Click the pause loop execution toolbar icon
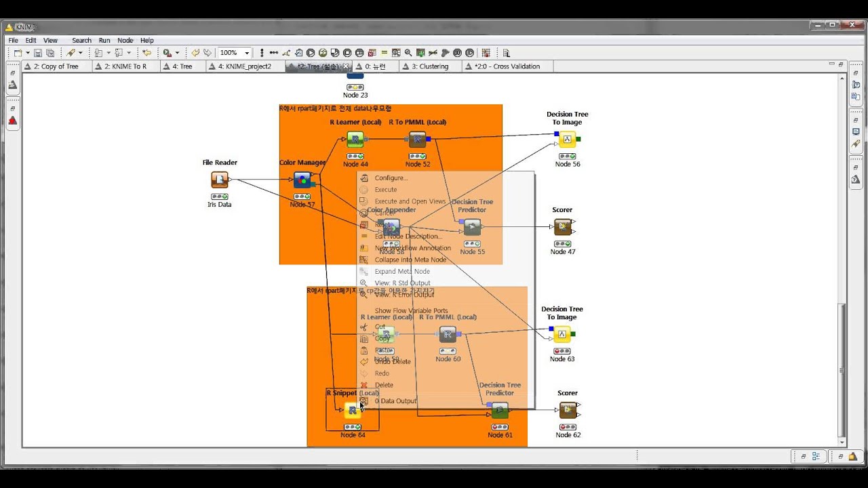Screen dimensions: 868x488 coord(456,53)
